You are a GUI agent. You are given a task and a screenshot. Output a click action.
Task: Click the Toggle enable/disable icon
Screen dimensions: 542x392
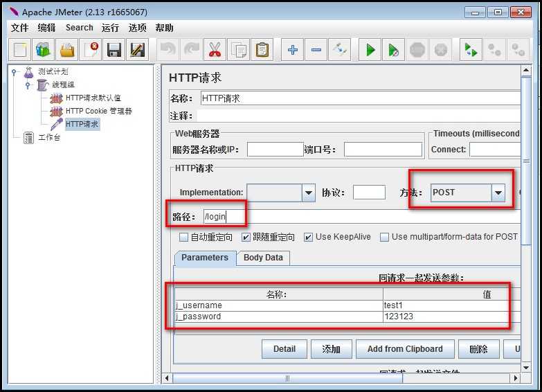(x=339, y=50)
